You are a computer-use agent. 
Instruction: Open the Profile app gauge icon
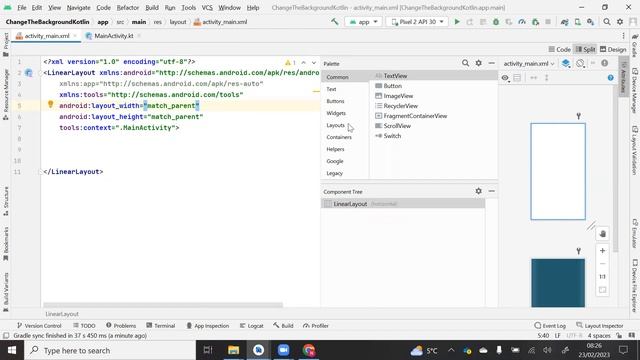coord(522,22)
